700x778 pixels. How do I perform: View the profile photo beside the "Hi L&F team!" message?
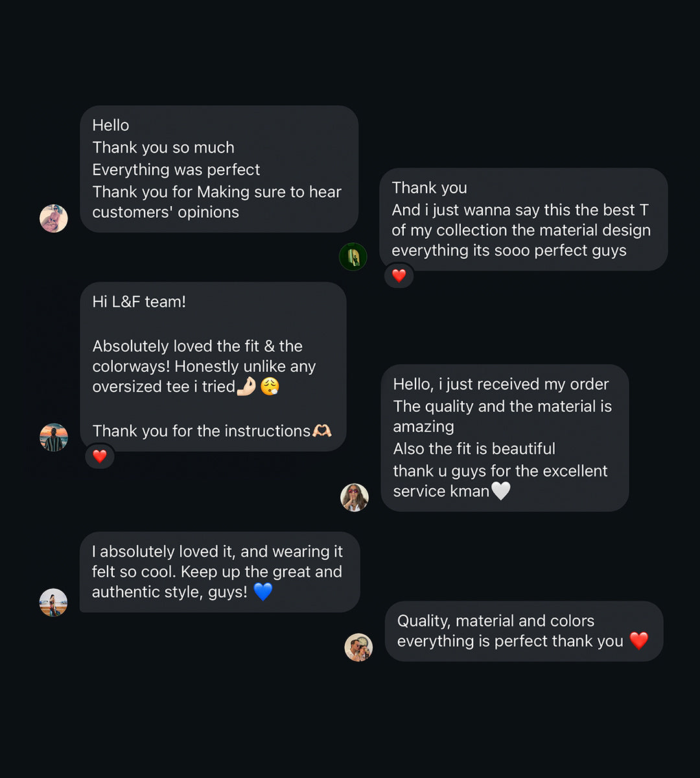(x=54, y=438)
